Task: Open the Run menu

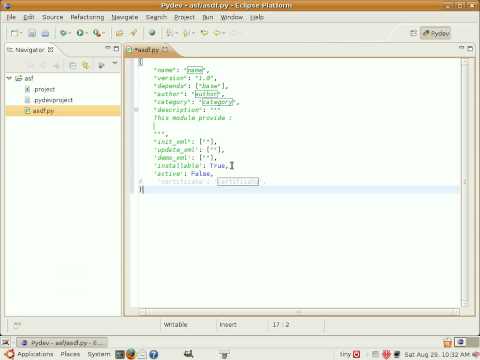Action: tap(208, 17)
